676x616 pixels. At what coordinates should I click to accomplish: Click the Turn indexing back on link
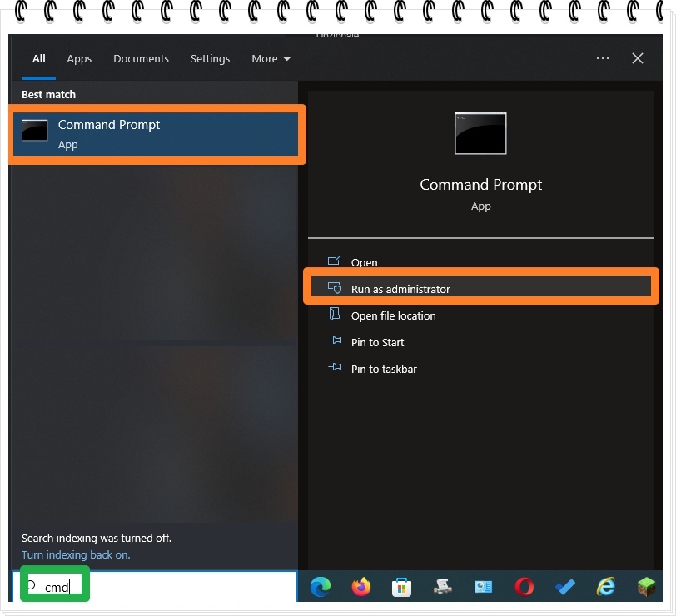point(75,554)
